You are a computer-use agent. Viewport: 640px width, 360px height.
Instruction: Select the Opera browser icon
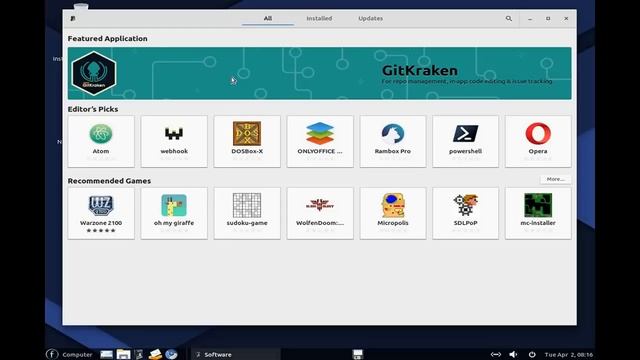click(538, 133)
